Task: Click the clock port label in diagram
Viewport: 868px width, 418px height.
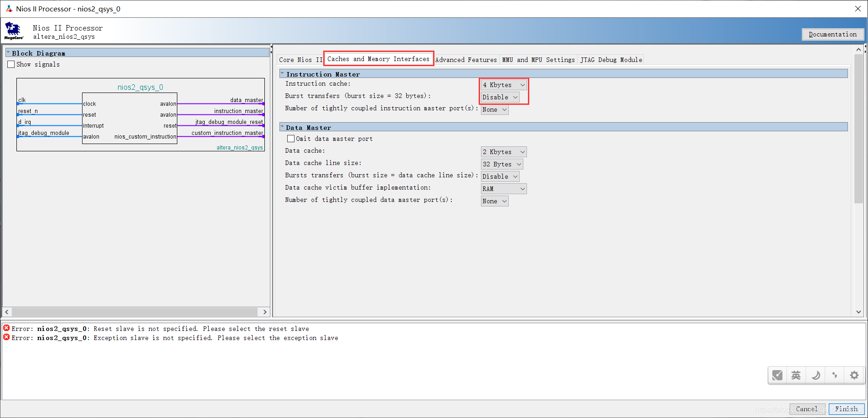Action: (89, 103)
